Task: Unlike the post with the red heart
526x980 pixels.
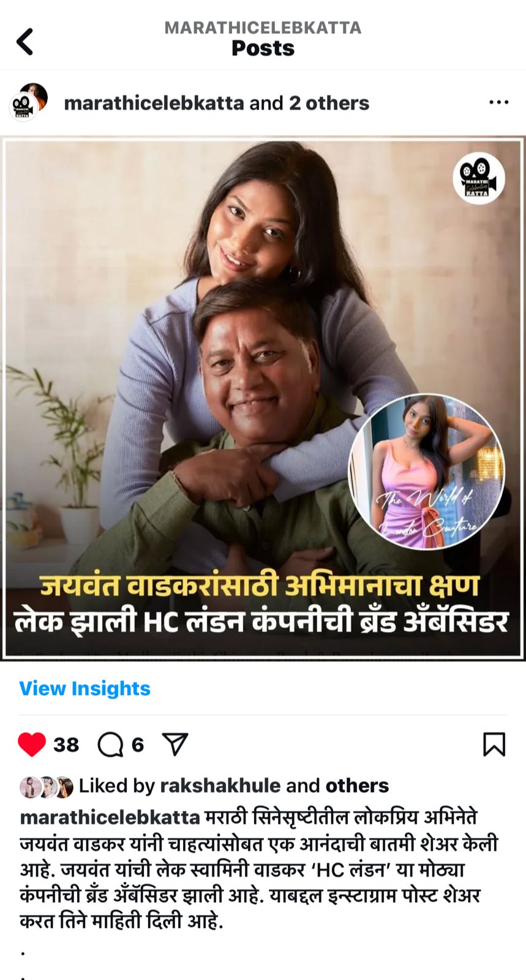Action: coord(32,744)
